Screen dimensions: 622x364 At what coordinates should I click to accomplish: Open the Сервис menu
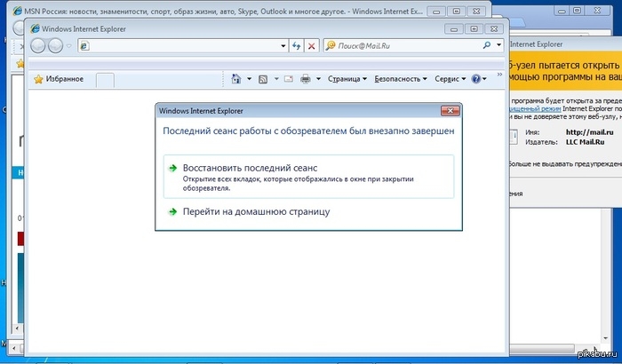pyautogui.click(x=451, y=79)
